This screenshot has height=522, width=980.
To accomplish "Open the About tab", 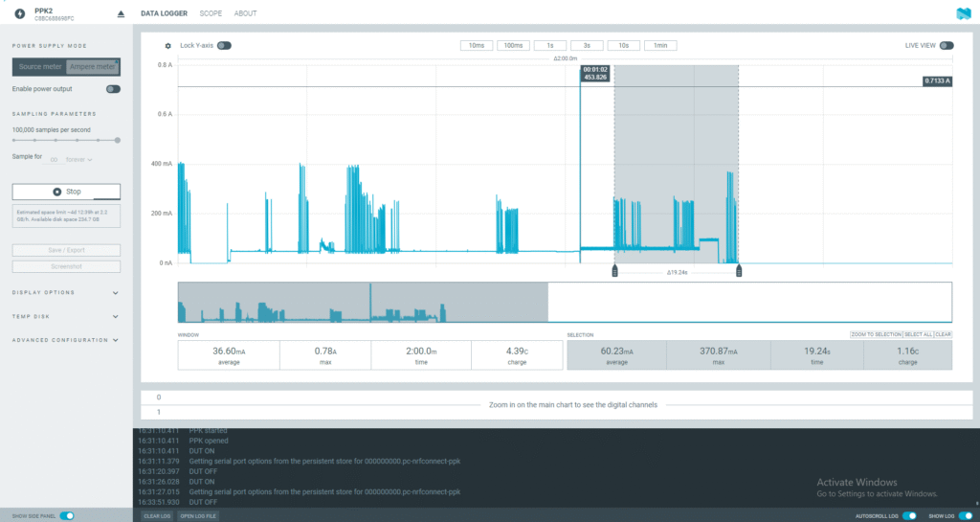I will tap(245, 14).
